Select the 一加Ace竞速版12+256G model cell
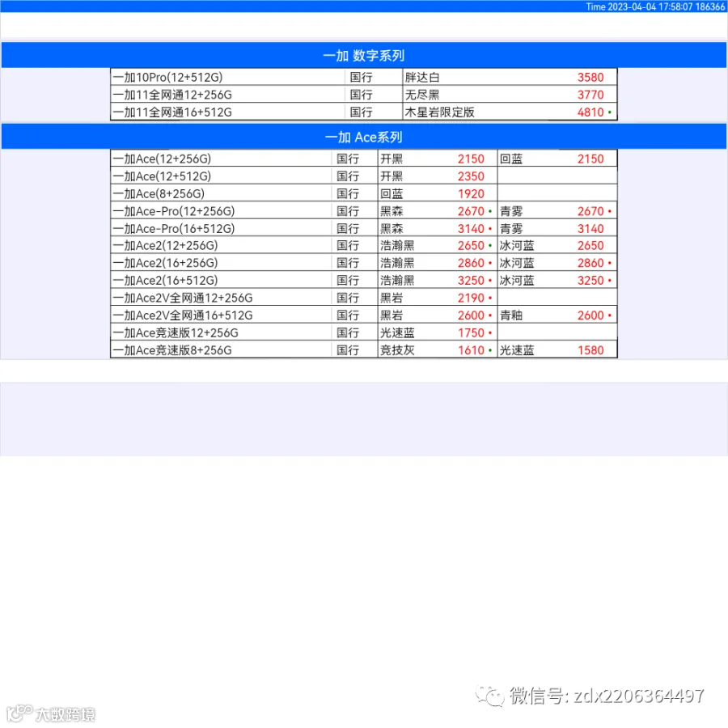The width and height of the screenshot is (728, 728). [221, 333]
